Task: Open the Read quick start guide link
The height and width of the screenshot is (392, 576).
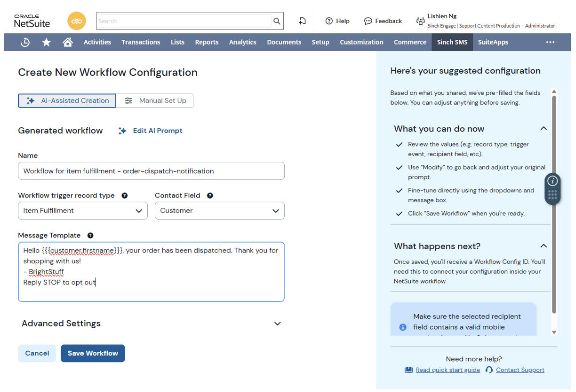Action: pyautogui.click(x=448, y=370)
